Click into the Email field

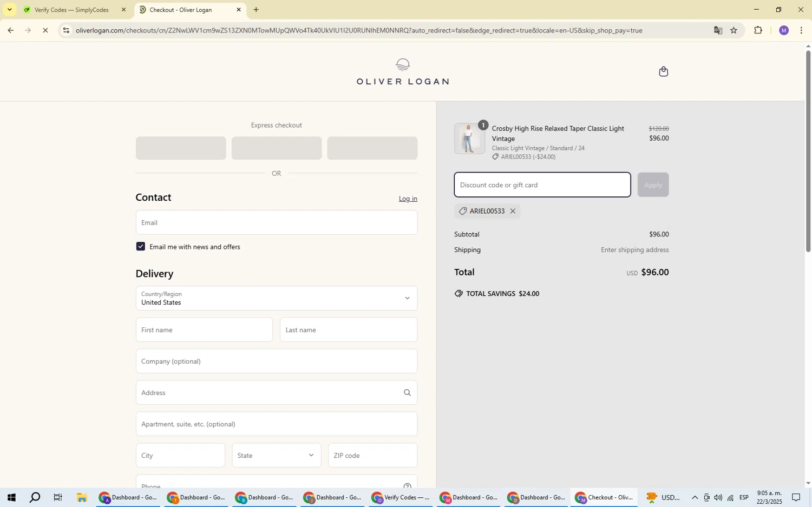tap(276, 222)
